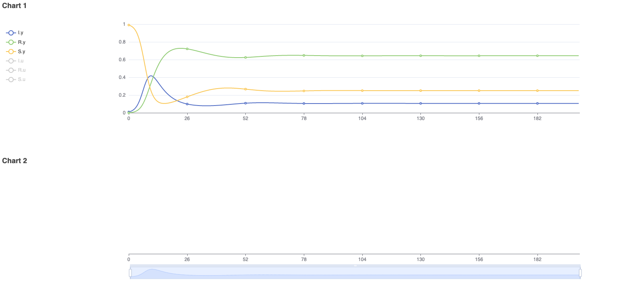Click the 0.8 y-axis label
644x282 pixels.
click(x=122, y=42)
